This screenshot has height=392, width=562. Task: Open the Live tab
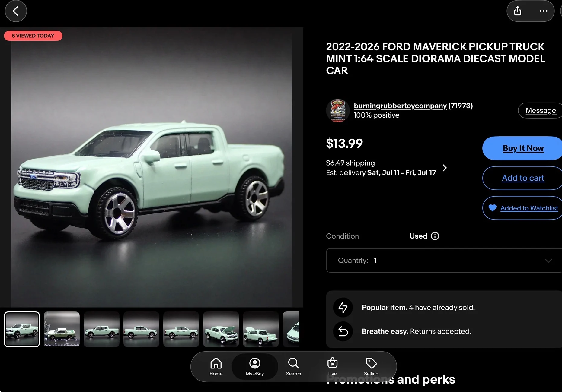332,367
